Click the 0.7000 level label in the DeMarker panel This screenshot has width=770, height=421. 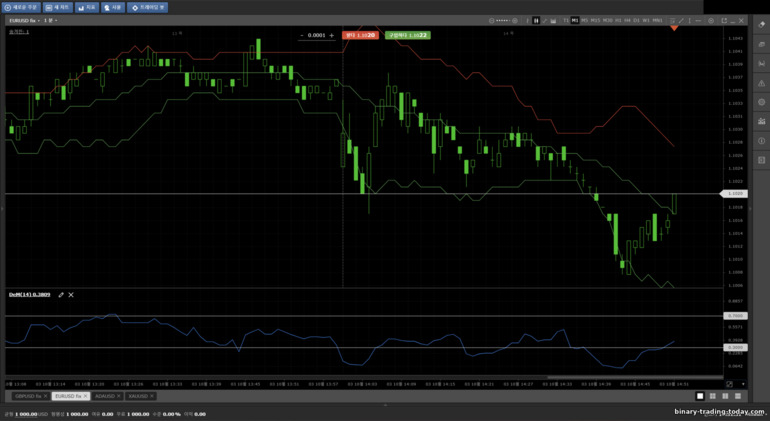point(735,316)
